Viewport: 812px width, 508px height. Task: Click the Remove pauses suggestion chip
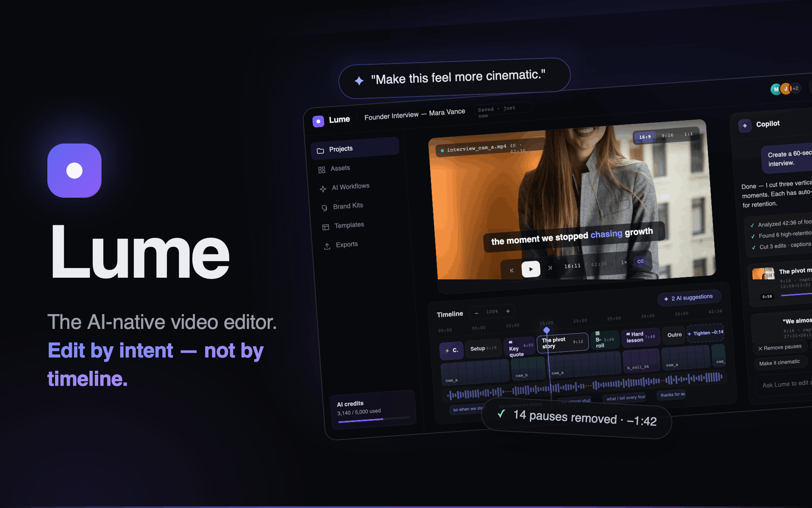click(780, 348)
